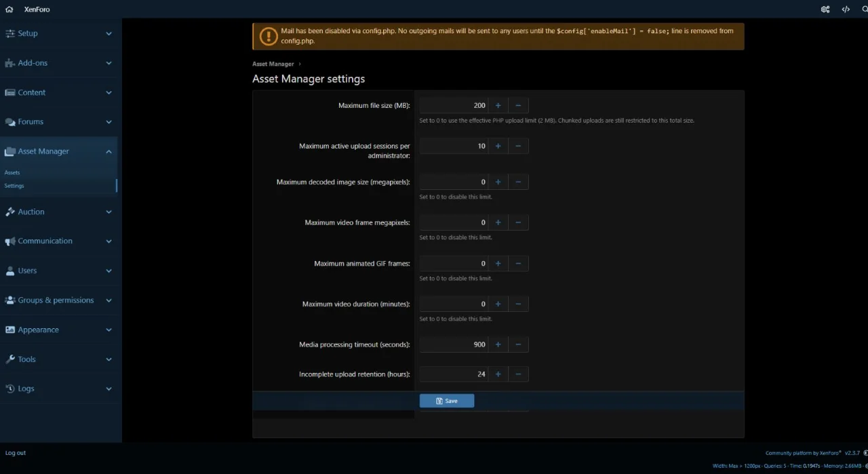Click the XenForo title link
868x474 pixels.
37,9
